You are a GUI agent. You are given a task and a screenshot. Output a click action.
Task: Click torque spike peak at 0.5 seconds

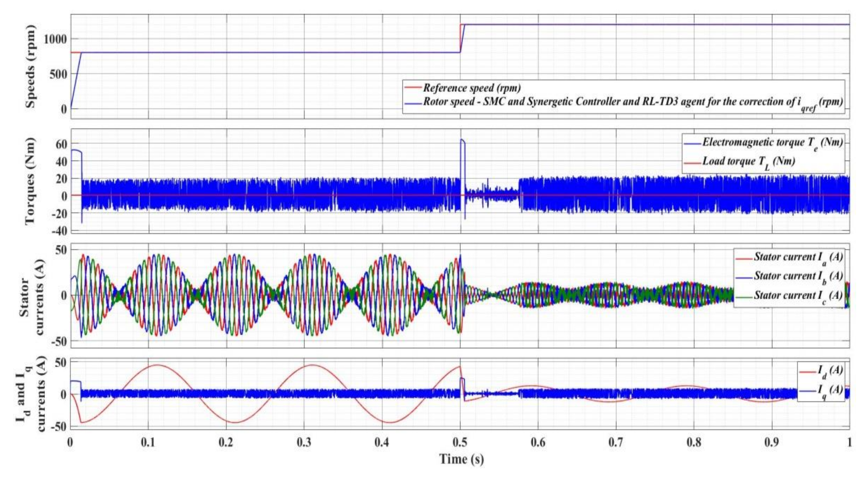462,140
